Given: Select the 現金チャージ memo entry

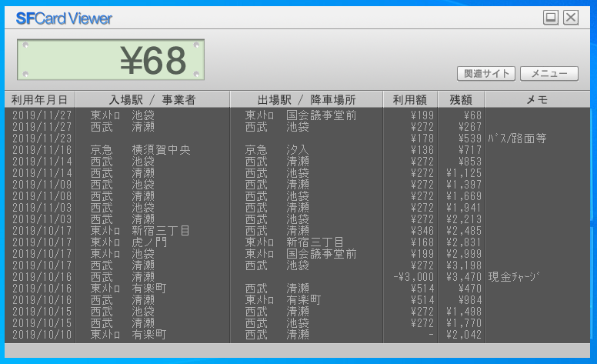Looking at the screenshot, I should [514, 277].
